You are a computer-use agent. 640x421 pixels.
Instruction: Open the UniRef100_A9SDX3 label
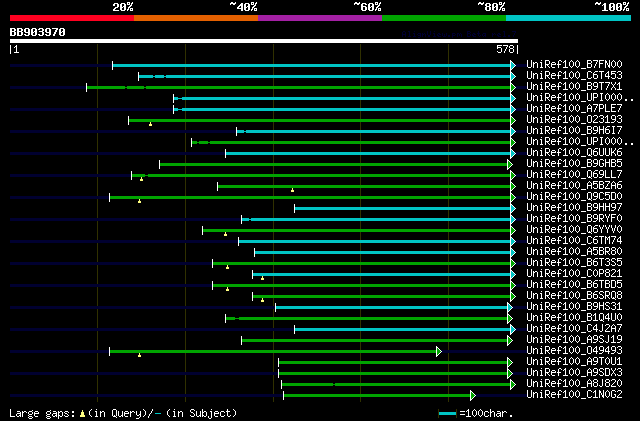point(574,373)
